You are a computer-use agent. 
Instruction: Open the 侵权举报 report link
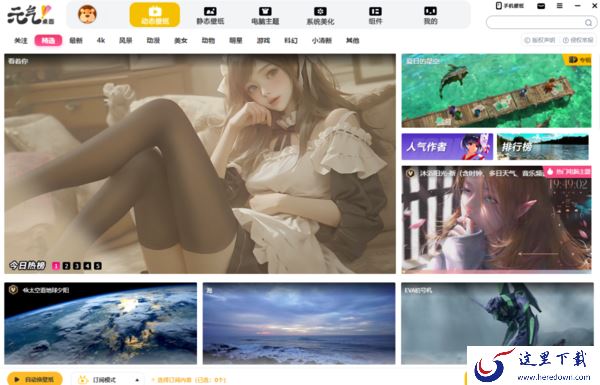[578, 40]
